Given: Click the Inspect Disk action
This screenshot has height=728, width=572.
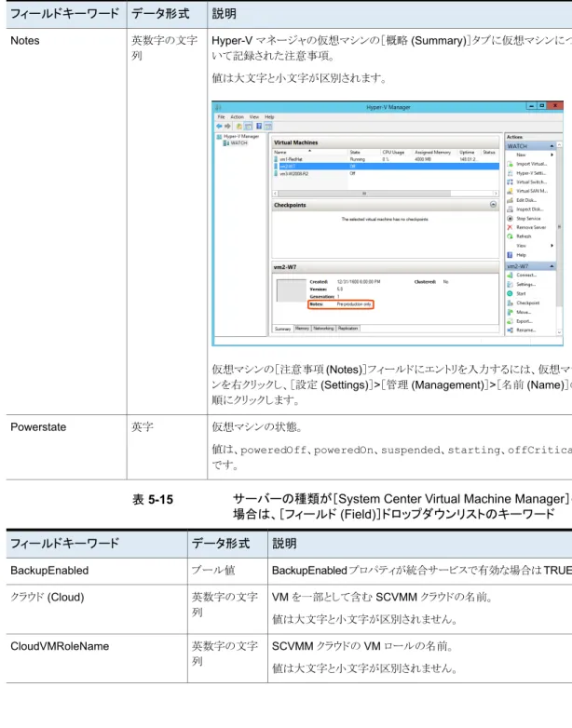Looking at the screenshot, I should coord(525,209).
